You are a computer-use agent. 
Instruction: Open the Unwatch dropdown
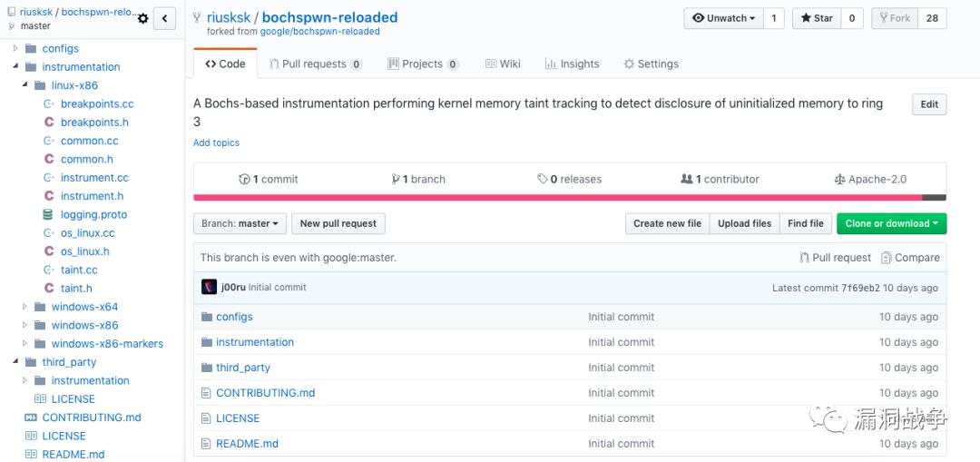pos(723,18)
